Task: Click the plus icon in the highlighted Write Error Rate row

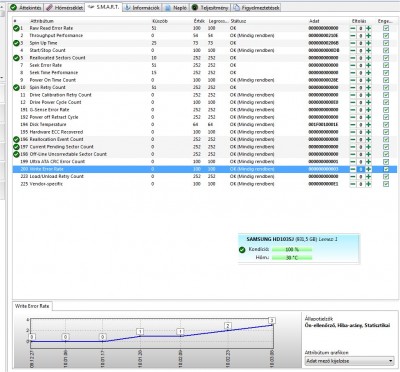Action: 368,169
